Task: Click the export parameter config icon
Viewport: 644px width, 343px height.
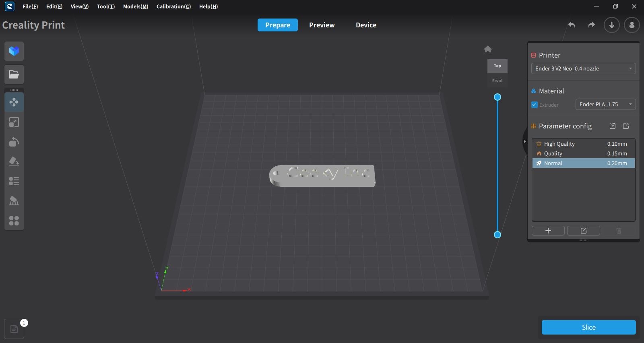Action: coord(626,126)
